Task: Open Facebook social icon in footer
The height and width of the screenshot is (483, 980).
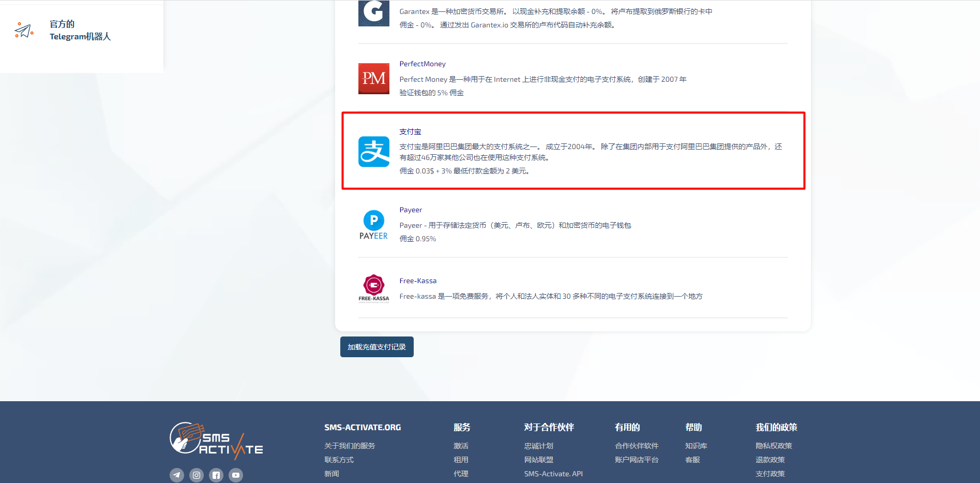Action: click(x=216, y=475)
